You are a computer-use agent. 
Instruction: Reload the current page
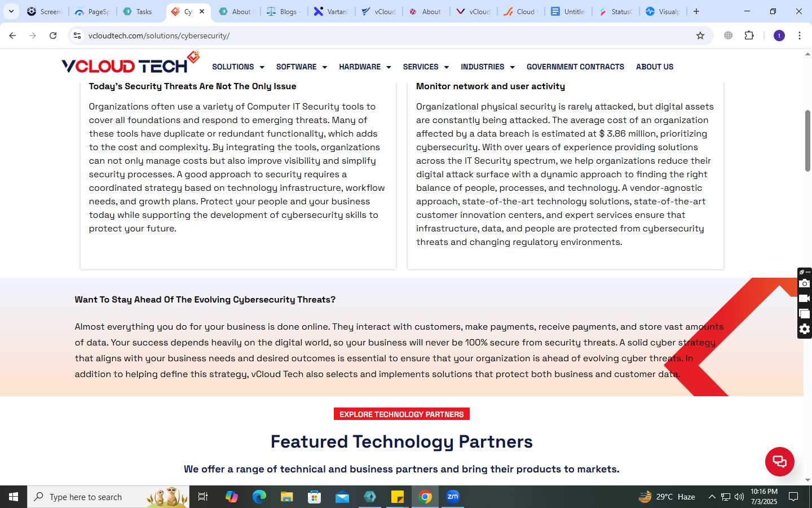point(53,36)
